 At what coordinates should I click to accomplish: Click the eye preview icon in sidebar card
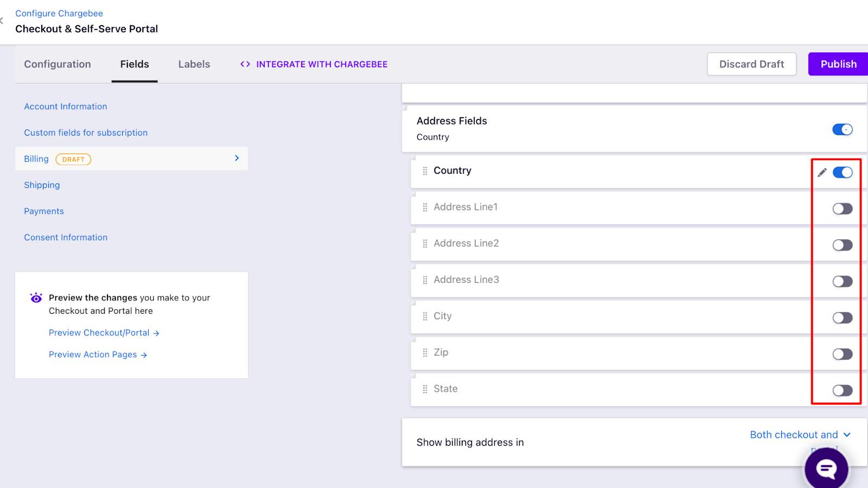point(36,298)
